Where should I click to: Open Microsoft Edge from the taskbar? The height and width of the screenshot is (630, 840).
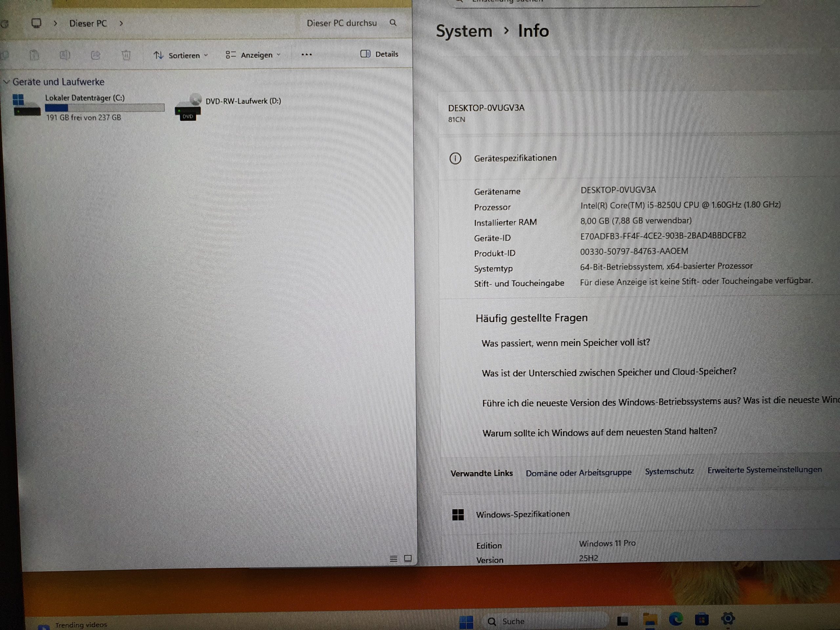point(676,619)
